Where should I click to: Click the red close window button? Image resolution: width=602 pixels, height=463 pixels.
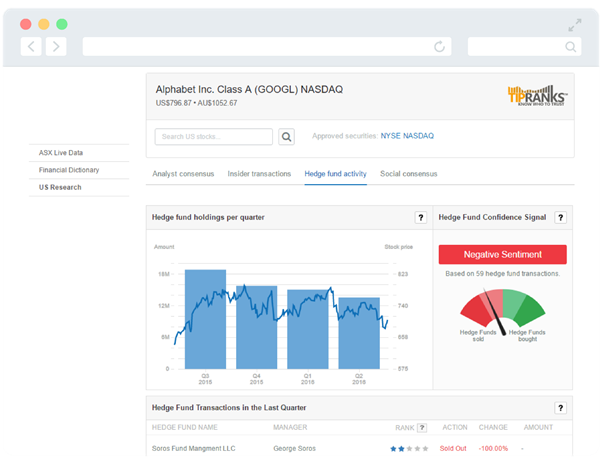(x=26, y=24)
